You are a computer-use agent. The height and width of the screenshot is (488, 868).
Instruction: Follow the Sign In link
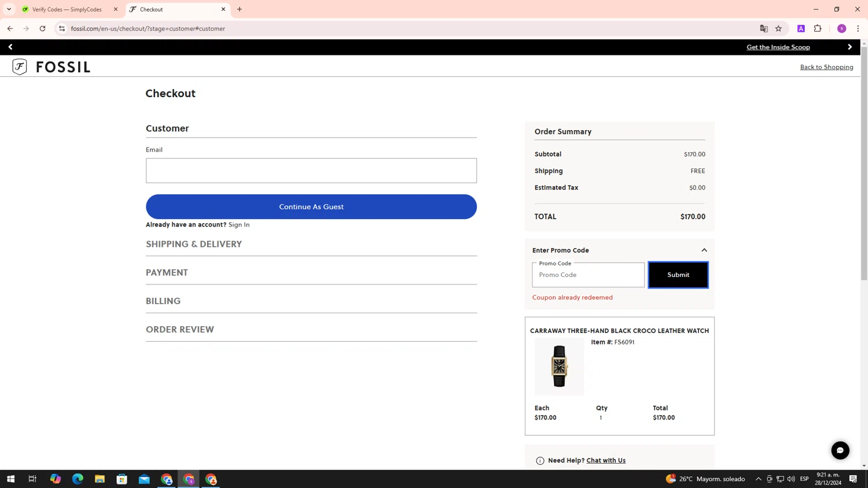click(239, 224)
